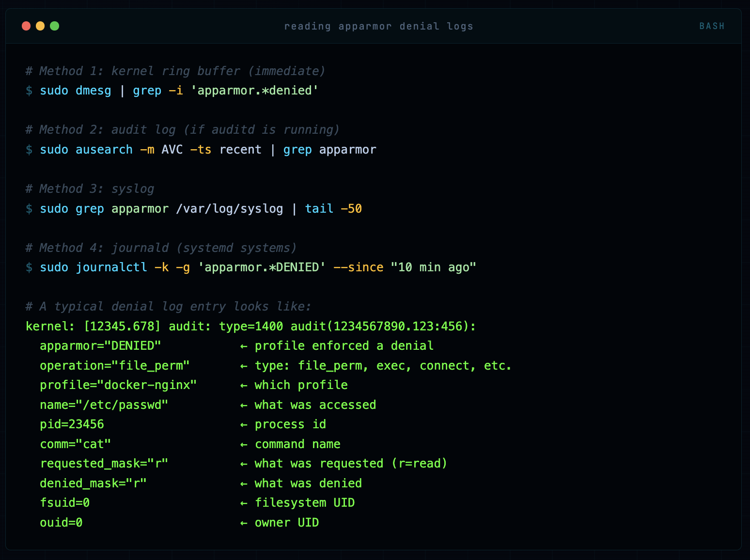Click the requested_mask="r" field
750x560 pixels.
pyautogui.click(x=104, y=464)
